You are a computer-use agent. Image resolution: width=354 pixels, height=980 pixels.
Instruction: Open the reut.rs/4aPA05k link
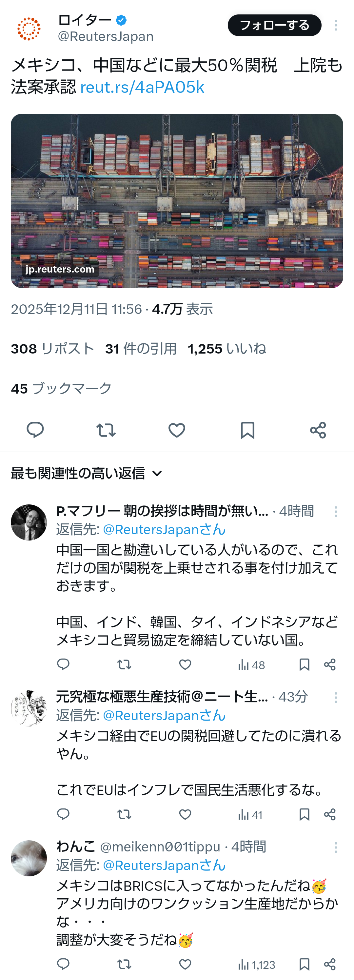142,87
